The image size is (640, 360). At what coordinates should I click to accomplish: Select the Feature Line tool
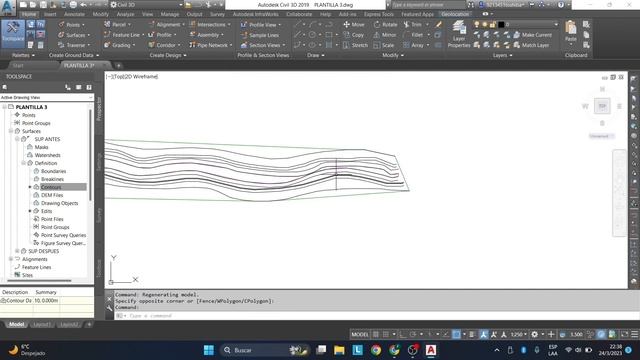(124, 35)
